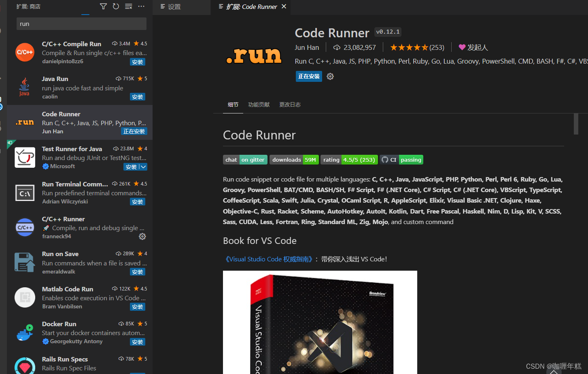The image size is (588, 374).
Task: Click the Microsoft verified publisher badge
Action: click(45, 166)
